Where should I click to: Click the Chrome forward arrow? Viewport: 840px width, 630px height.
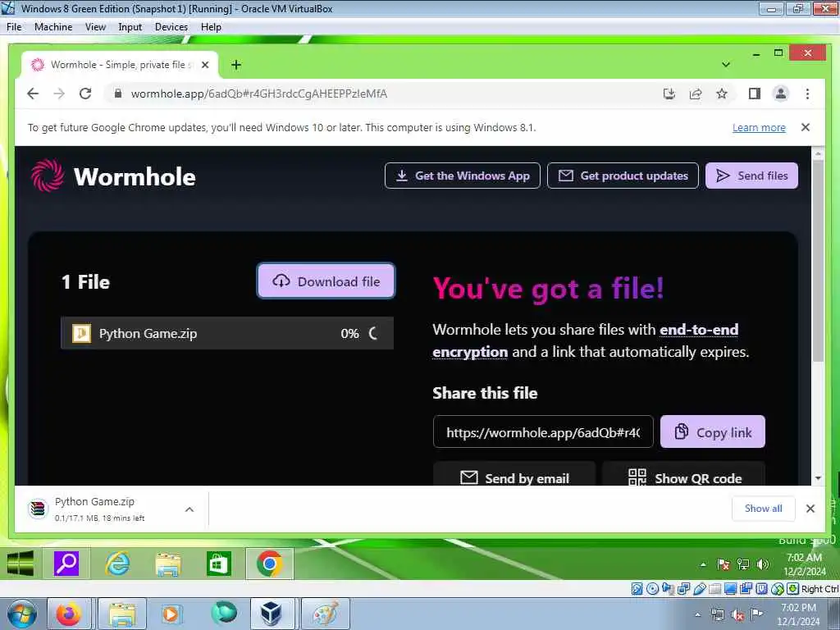(x=59, y=94)
